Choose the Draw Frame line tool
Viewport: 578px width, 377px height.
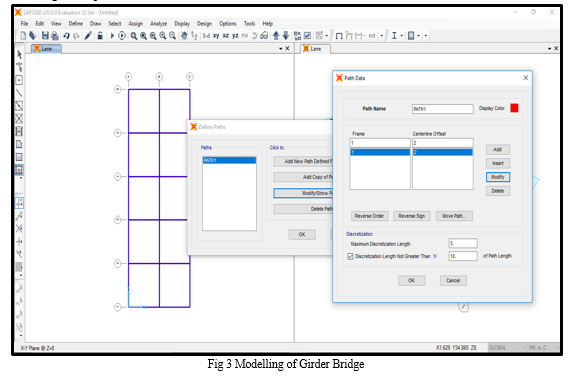point(19,93)
